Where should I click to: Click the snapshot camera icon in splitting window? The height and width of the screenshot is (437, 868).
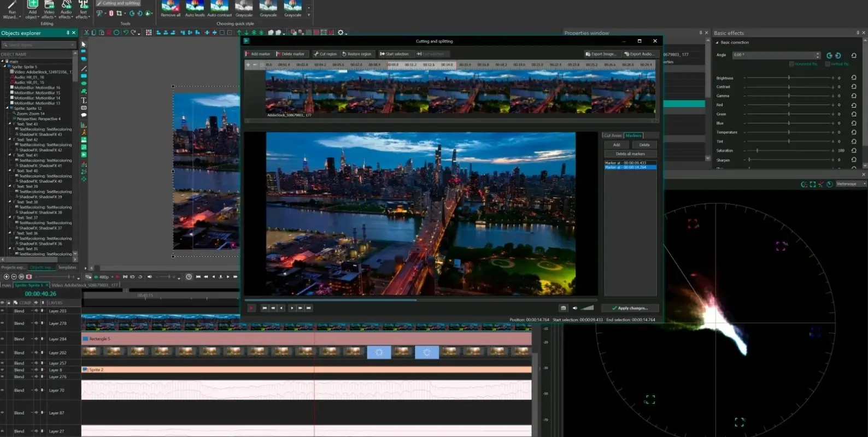click(x=564, y=308)
